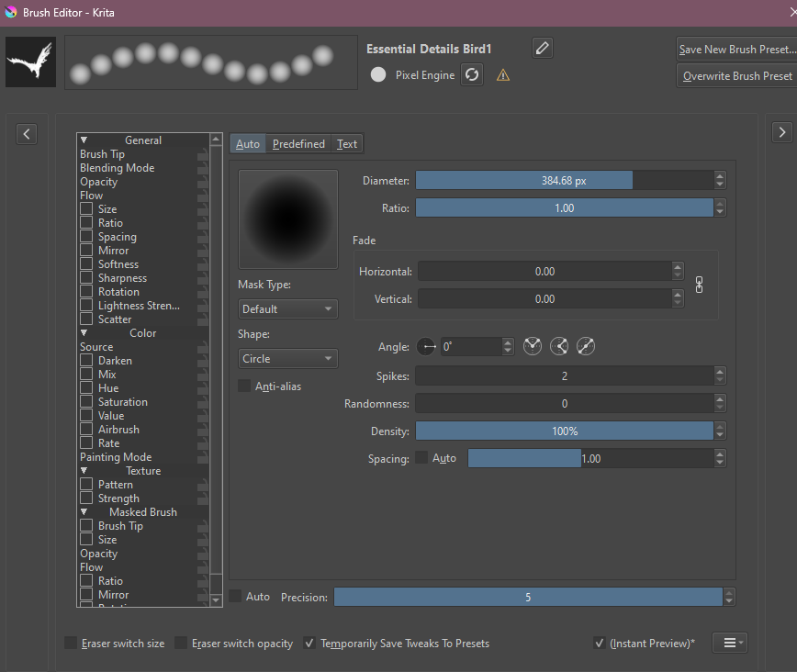Toggle the Eraser switch size checkbox

pos(72,644)
